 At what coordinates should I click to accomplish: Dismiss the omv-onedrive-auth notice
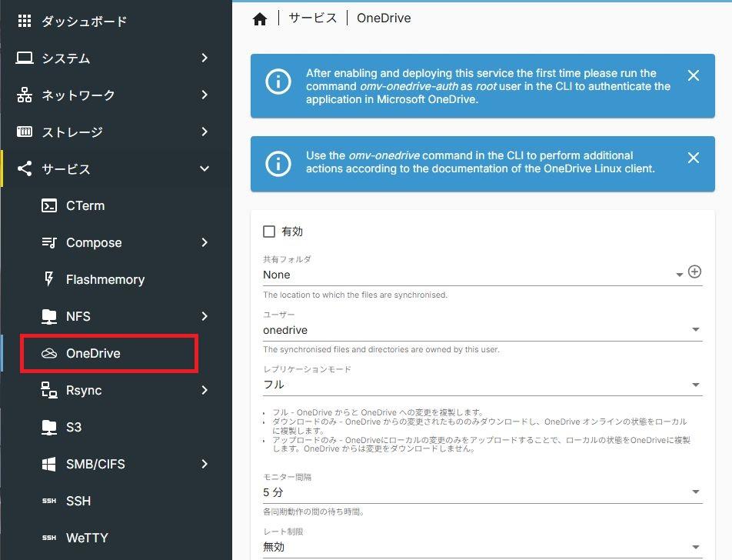[x=694, y=75]
